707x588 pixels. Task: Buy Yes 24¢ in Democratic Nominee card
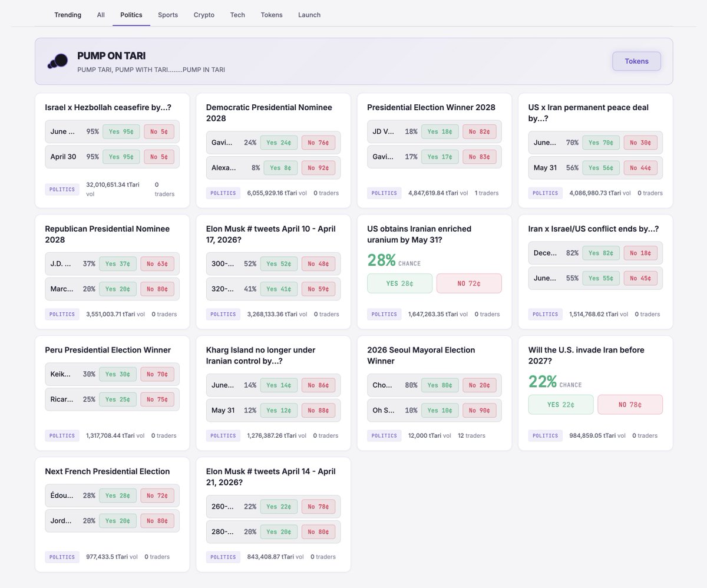279,143
